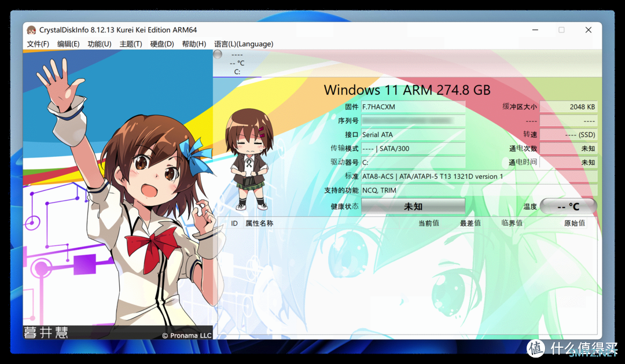Screen dimensions: 625x364
Task: Click the 健康状态 label
Action: coord(344,206)
